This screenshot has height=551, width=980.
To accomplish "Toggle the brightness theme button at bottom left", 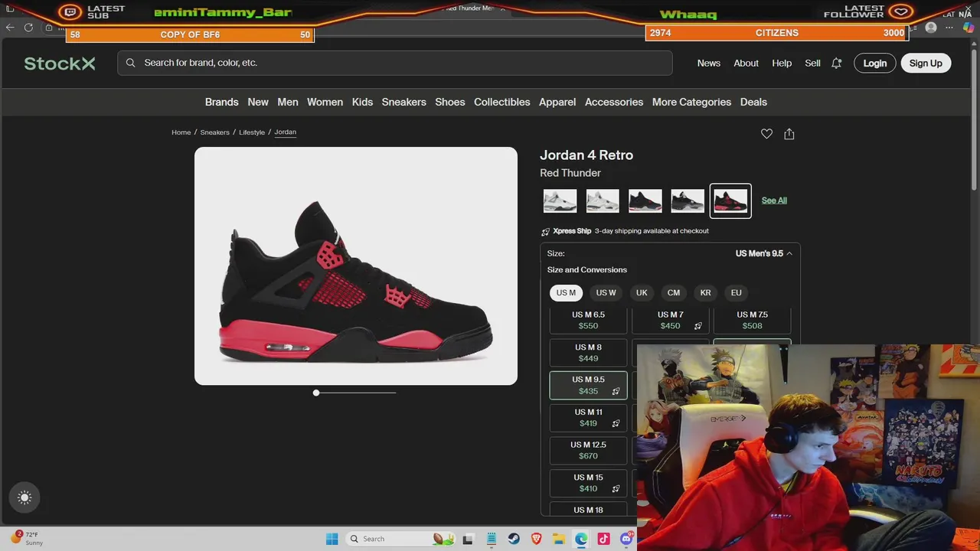I will (24, 497).
